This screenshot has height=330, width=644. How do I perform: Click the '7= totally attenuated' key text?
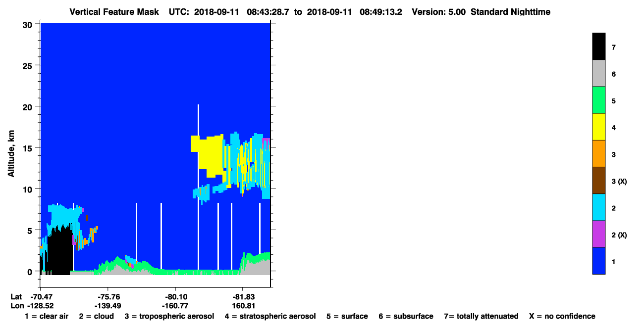click(481, 316)
